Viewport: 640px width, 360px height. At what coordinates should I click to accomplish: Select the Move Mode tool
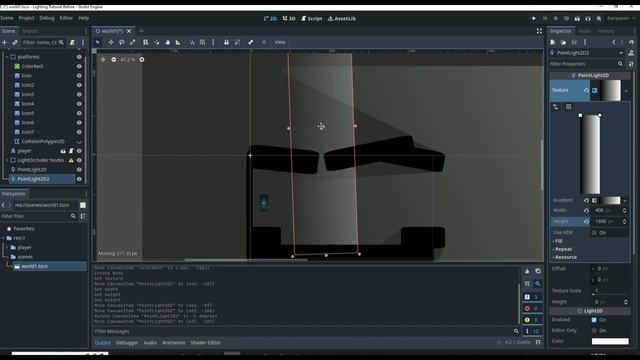tap(111, 42)
